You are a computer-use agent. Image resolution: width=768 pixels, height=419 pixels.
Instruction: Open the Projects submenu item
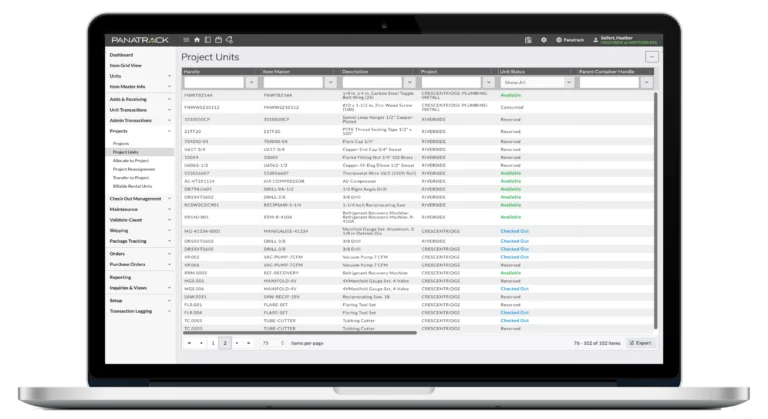pyautogui.click(x=121, y=144)
